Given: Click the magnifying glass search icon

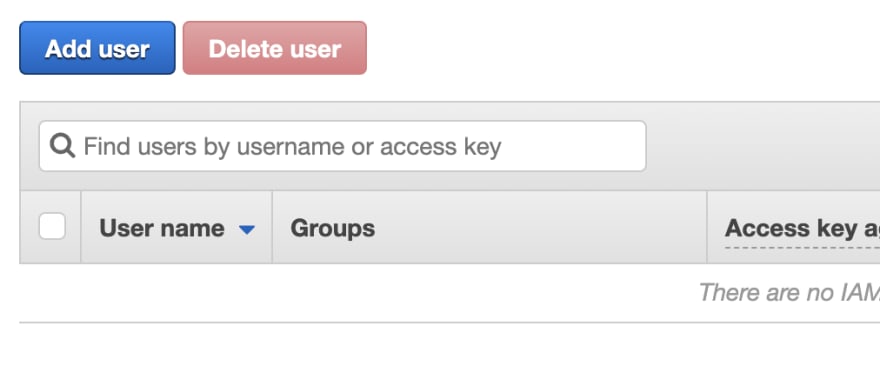Looking at the screenshot, I should coord(62,146).
